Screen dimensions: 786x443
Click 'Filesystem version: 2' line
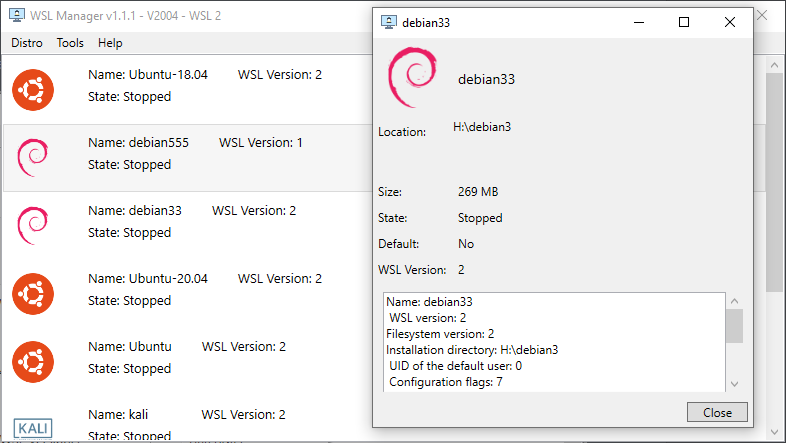click(x=440, y=334)
